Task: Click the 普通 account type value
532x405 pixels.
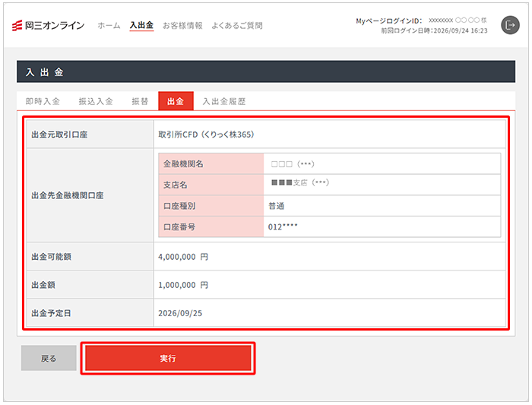Action: [x=276, y=206]
